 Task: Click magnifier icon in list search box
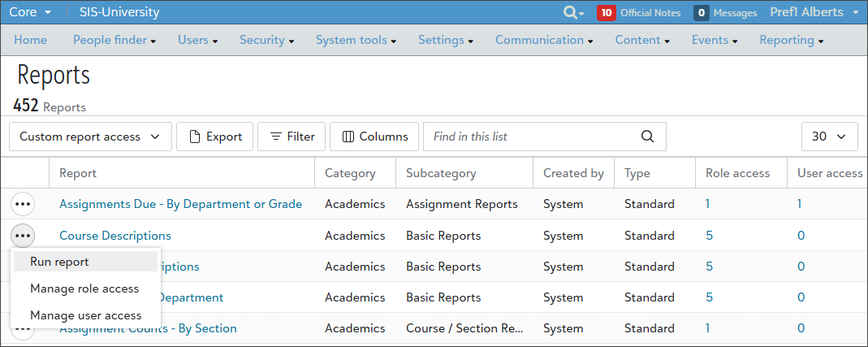point(647,137)
